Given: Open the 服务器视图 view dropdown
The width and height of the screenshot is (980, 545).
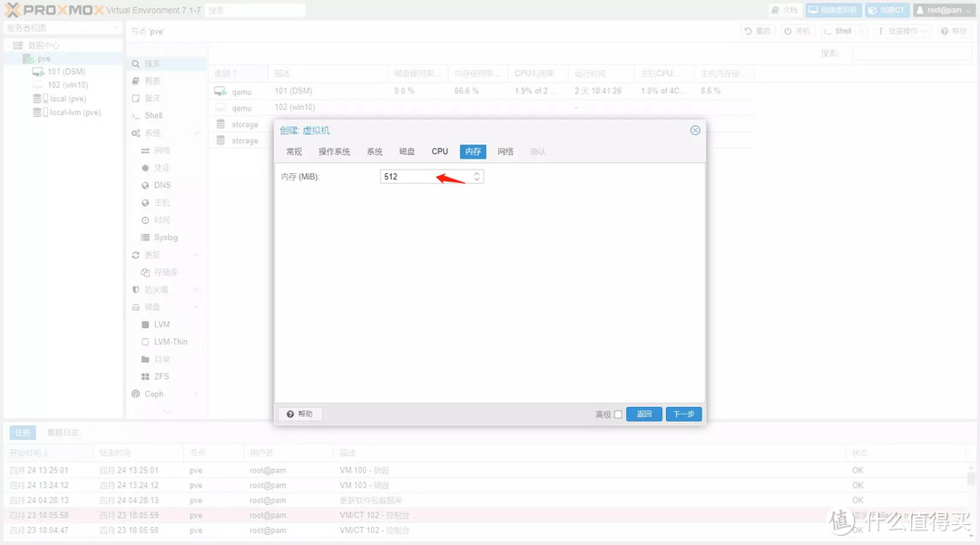Looking at the screenshot, I should (62, 28).
